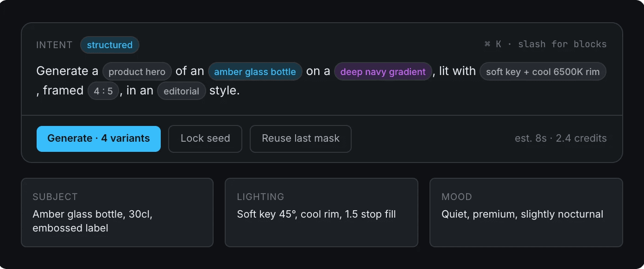Open the amber glass bottle chip

click(x=255, y=72)
